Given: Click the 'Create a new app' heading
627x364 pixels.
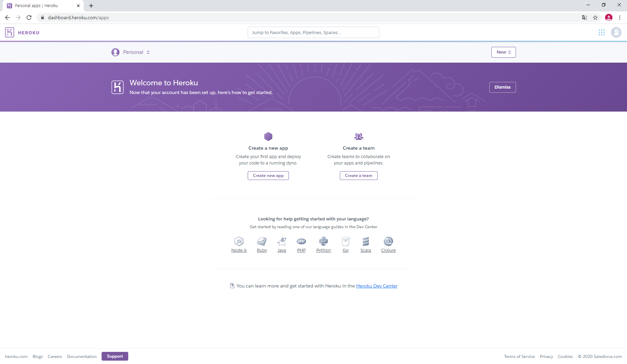Looking at the screenshot, I should point(268,148).
